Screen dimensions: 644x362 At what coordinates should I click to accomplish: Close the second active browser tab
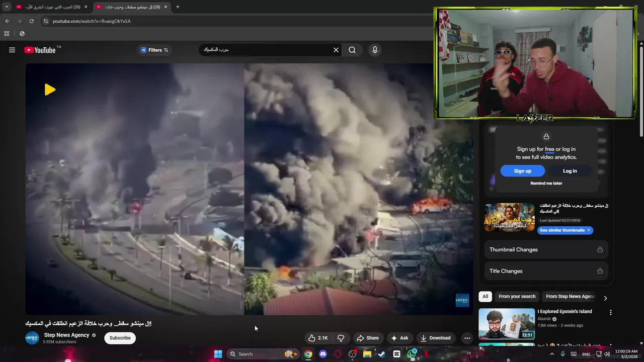point(166,7)
